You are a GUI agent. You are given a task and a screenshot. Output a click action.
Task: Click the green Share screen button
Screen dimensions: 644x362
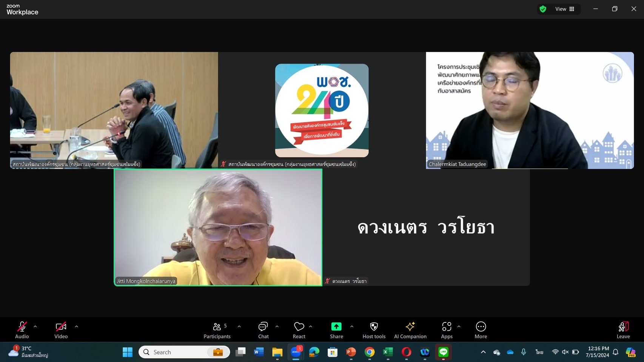coord(336,327)
